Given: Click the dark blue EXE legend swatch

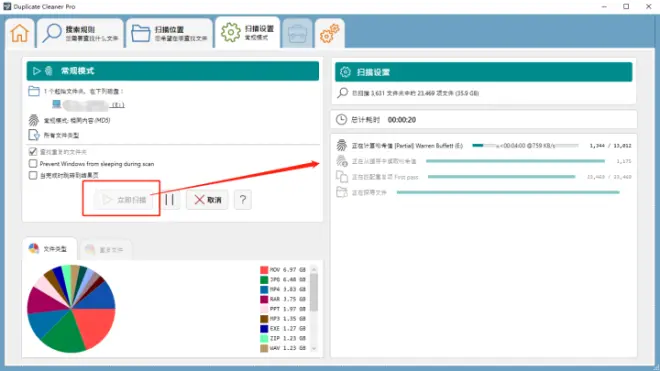Looking at the screenshot, I should (264, 328).
